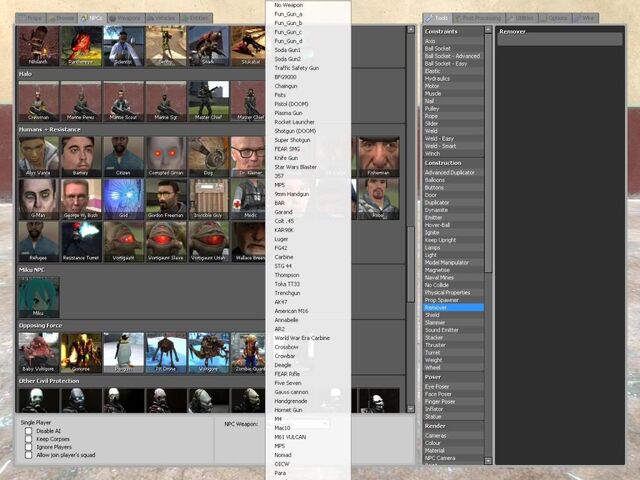Screen dimensions: 640x480
Task: Spawn the G-Man NPC
Action: tap(38, 199)
